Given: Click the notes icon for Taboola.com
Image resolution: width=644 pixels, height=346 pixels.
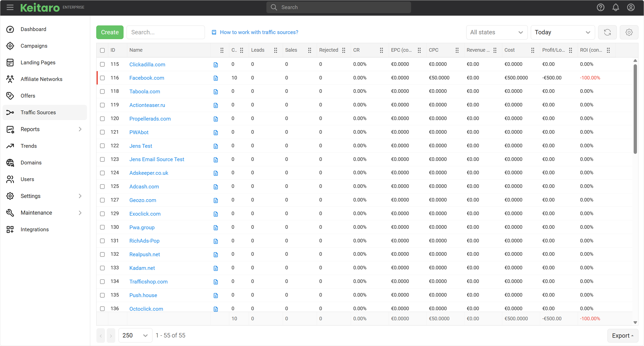Looking at the screenshot, I should point(216,92).
